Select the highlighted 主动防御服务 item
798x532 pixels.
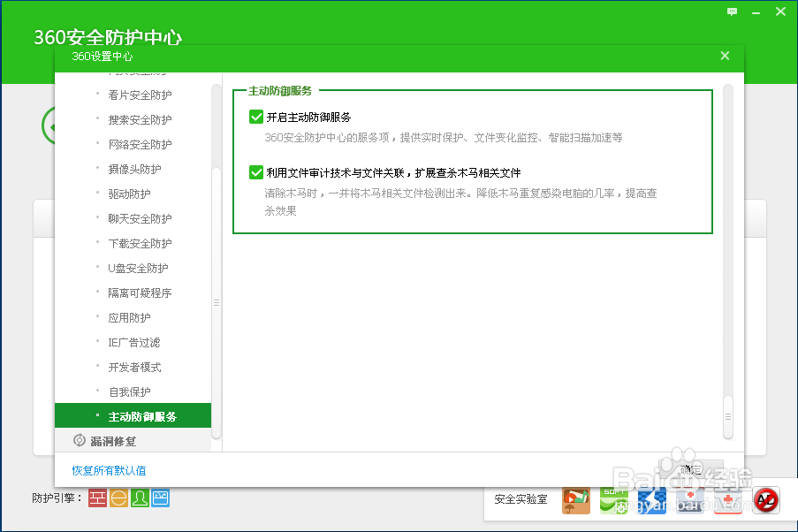coord(133,416)
